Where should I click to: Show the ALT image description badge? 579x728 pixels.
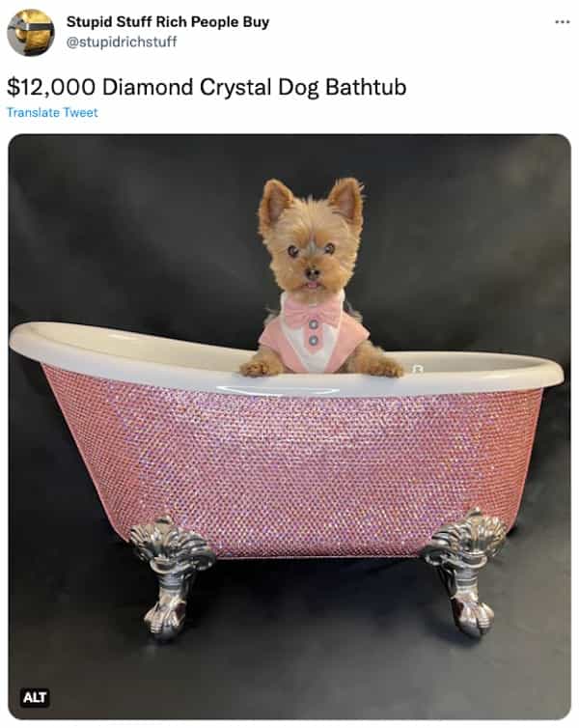click(x=35, y=697)
